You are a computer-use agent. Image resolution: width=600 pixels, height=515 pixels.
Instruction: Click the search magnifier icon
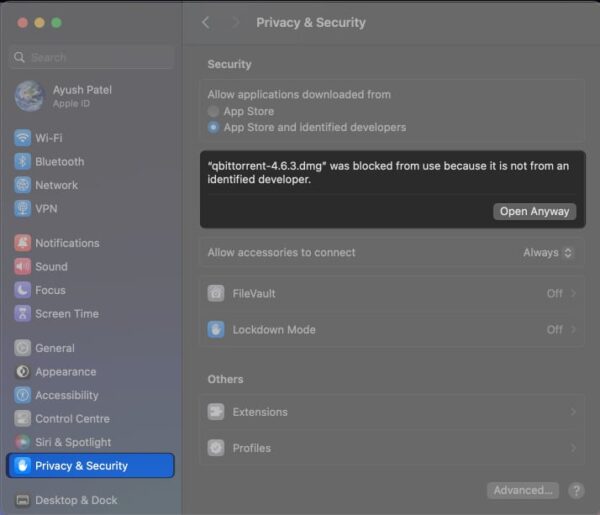point(19,57)
